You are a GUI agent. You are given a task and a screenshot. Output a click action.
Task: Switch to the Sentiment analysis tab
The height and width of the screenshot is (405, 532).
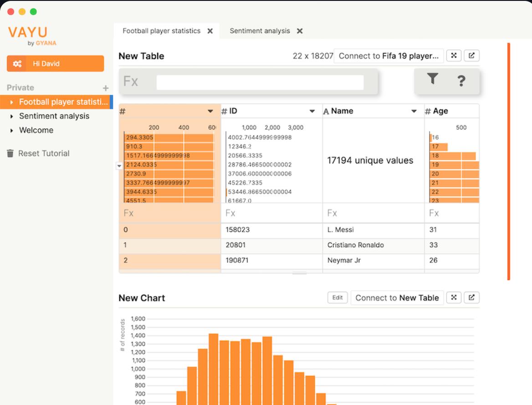260,31
